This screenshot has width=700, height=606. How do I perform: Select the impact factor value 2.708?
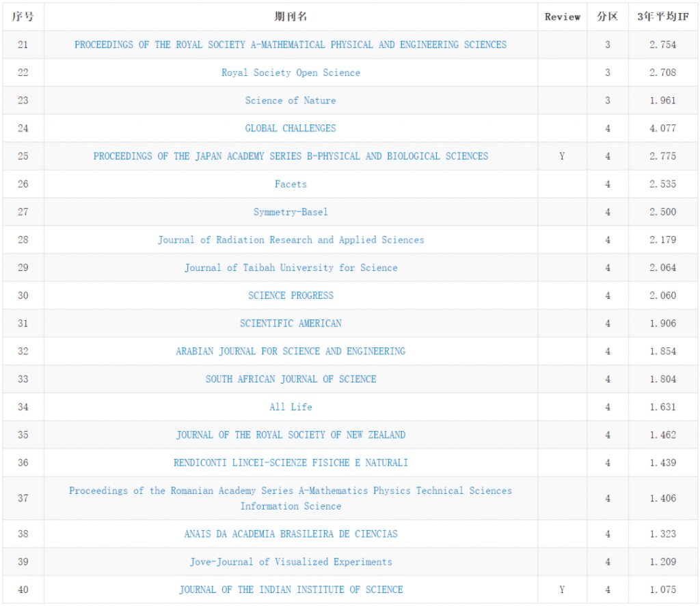(x=663, y=73)
